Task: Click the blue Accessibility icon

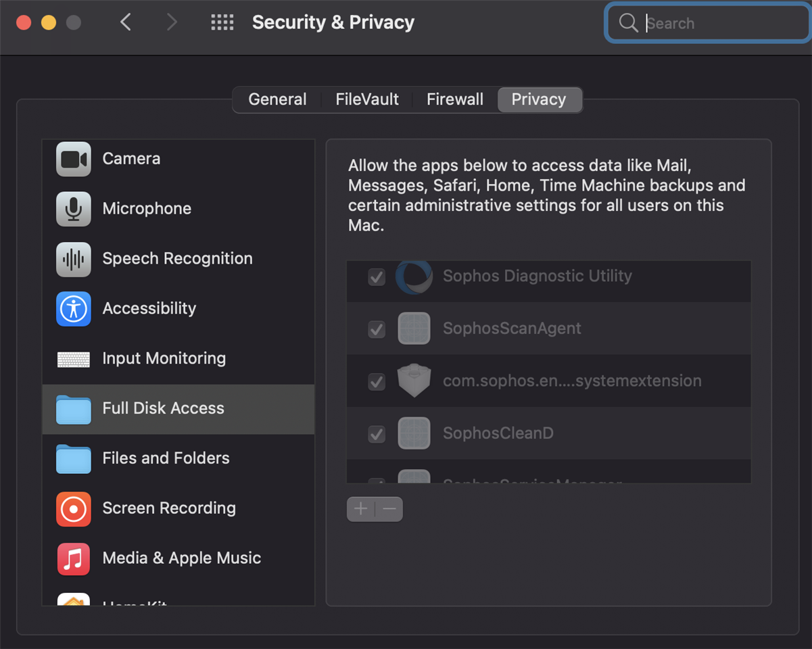Action: coord(74,309)
